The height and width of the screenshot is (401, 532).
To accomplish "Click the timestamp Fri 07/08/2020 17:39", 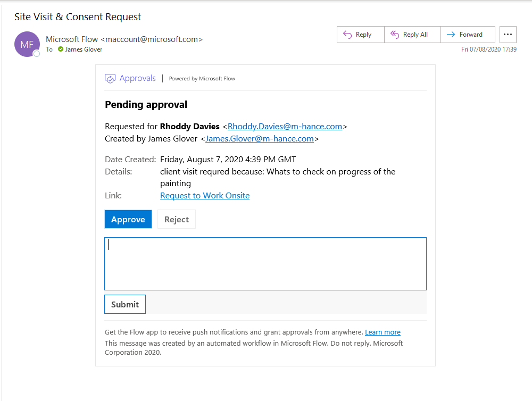I will (489, 49).
